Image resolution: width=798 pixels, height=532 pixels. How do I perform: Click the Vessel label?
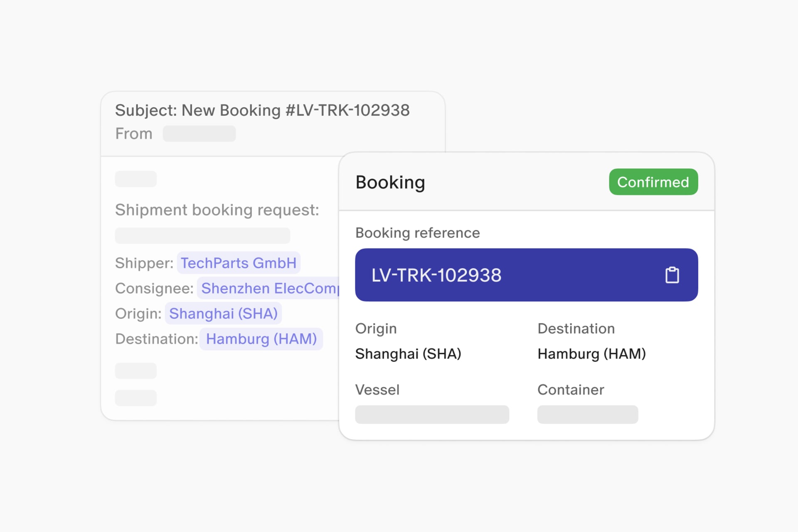click(x=377, y=390)
